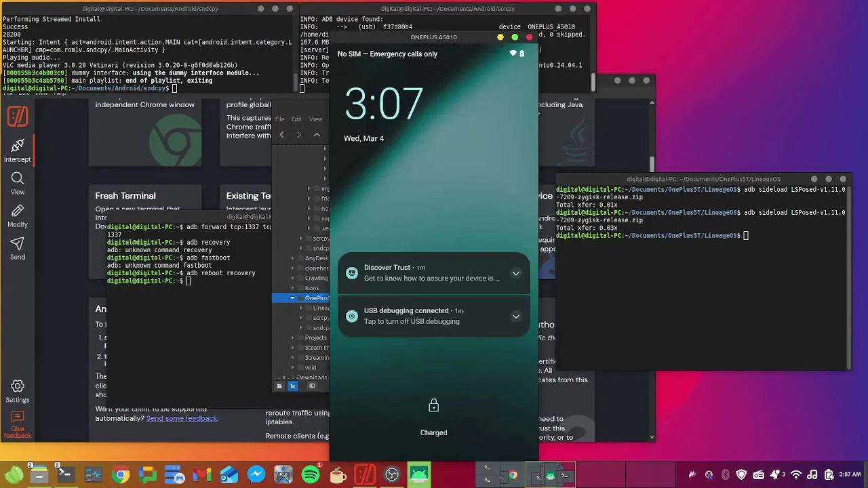Open the View menu in file manager
The height and width of the screenshot is (488, 868).
pos(316,119)
